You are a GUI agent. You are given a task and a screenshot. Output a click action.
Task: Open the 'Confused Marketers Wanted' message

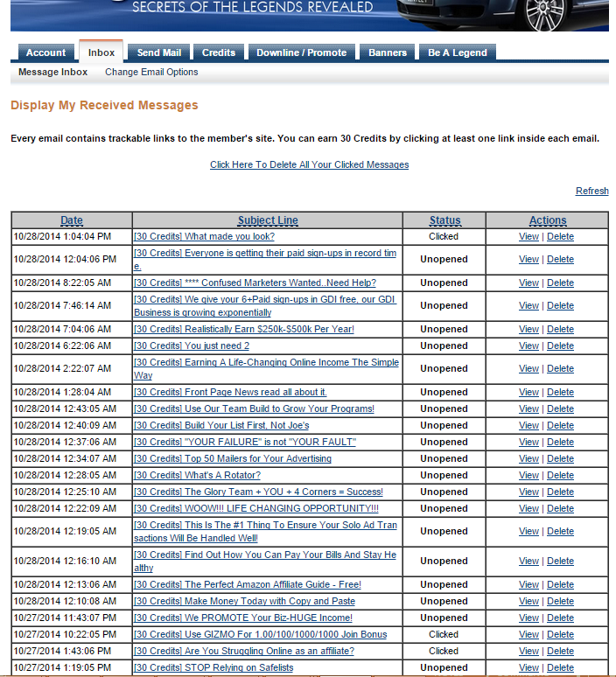point(255,283)
